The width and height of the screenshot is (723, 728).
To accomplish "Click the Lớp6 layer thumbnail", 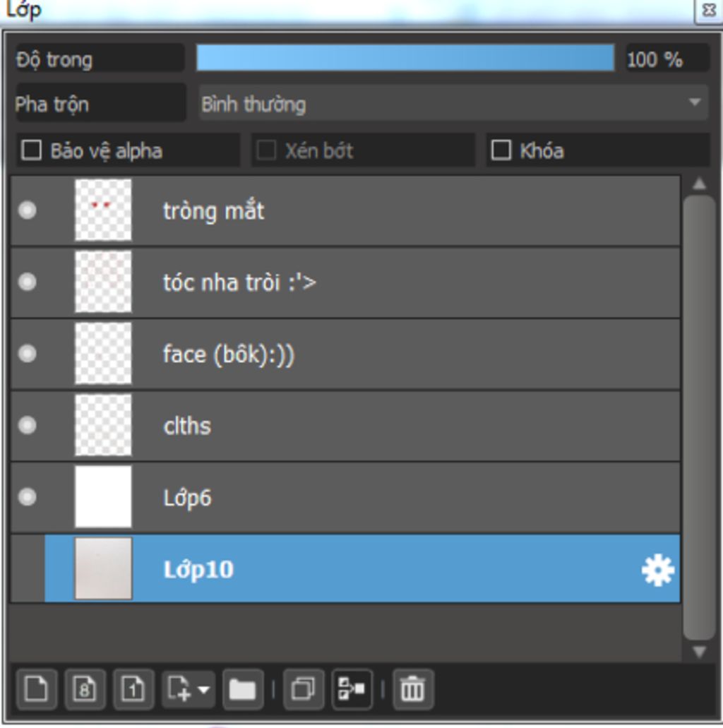I will 103,497.
